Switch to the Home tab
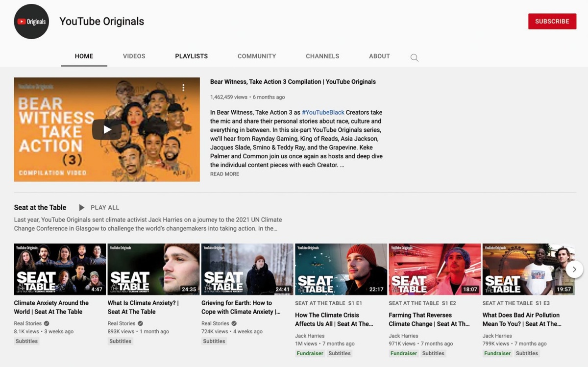The image size is (588, 367). (x=84, y=56)
